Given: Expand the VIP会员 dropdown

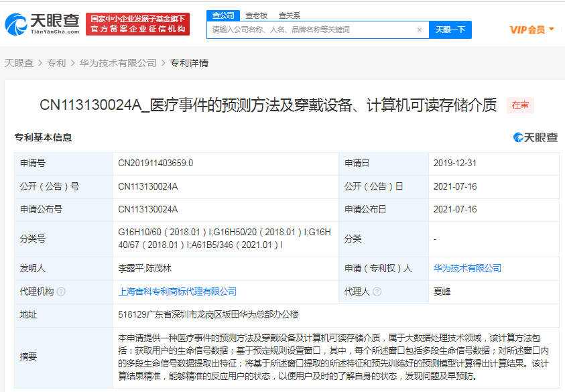Looking at the screenshot, I should tap(531, 29).
